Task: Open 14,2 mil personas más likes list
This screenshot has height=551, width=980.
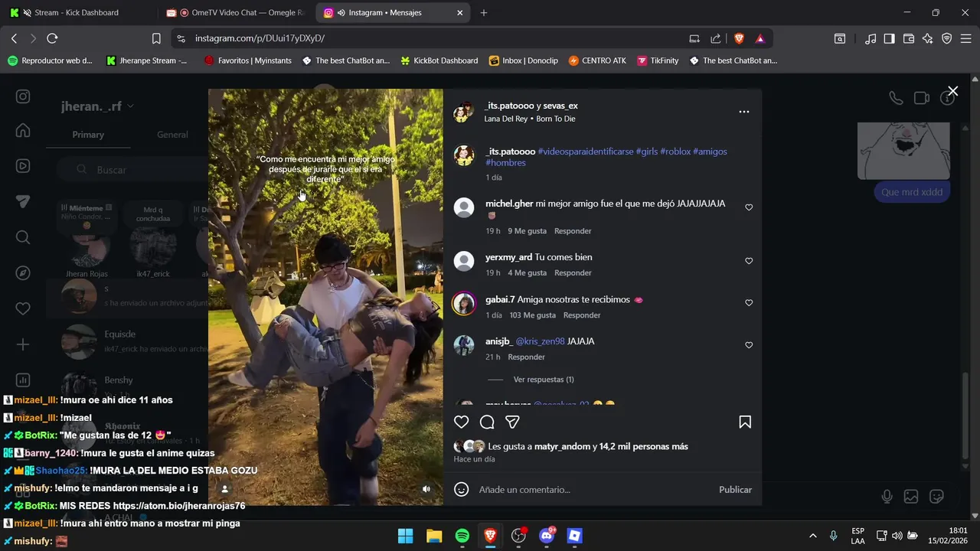Action: (644, 446)
